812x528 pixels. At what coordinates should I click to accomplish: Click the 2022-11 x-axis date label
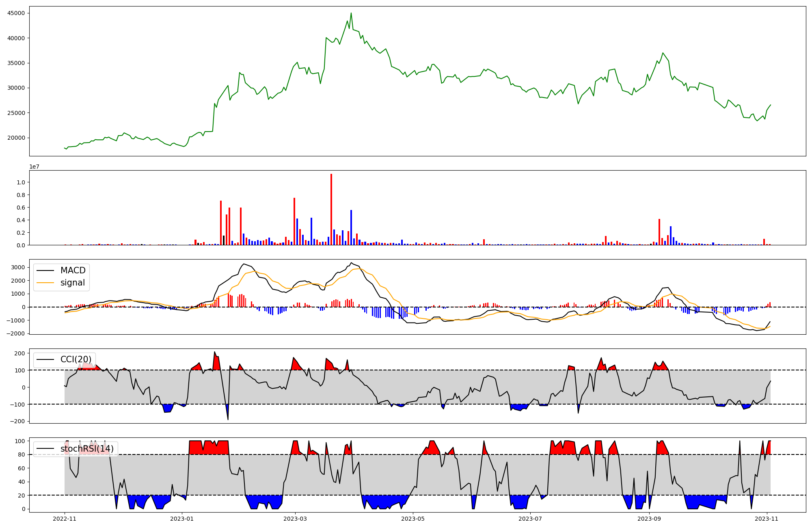point(65,519)
